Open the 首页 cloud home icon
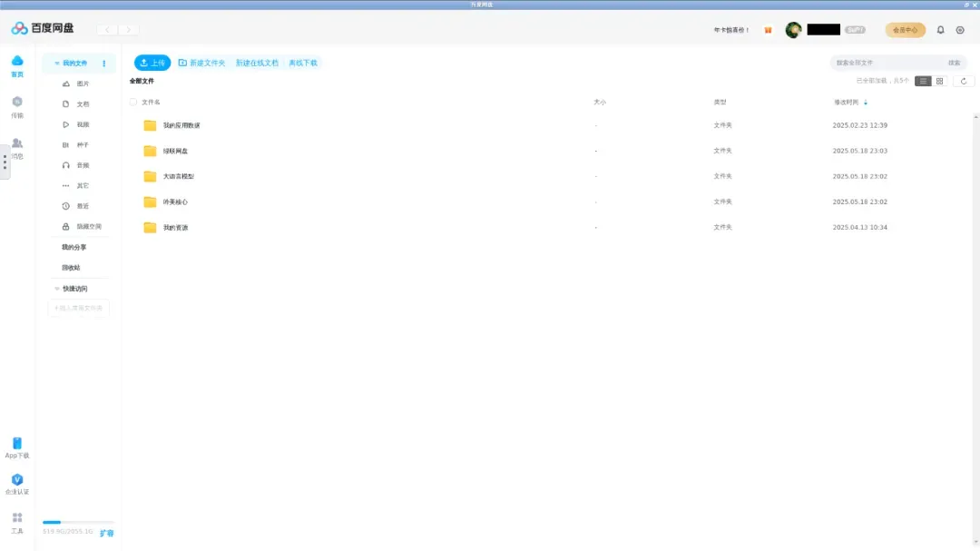This screenshot has height=551, width=980. click(17, 61)
